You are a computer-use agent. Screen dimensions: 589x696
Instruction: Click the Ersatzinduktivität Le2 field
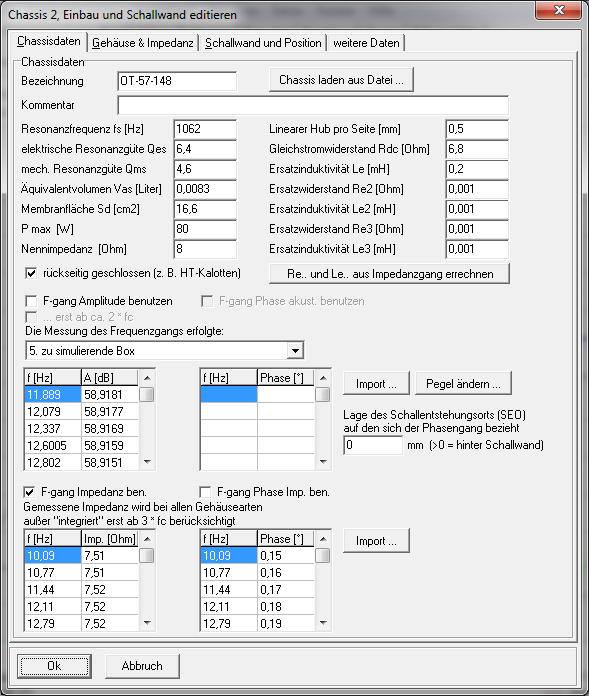[x=477, y=209]
